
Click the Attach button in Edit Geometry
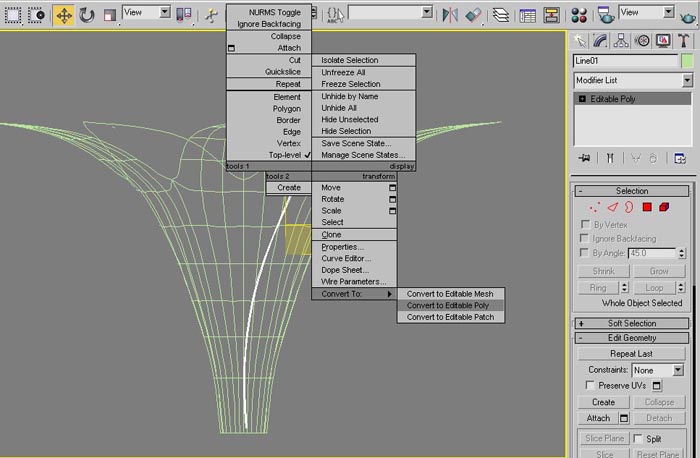point(598,418)
